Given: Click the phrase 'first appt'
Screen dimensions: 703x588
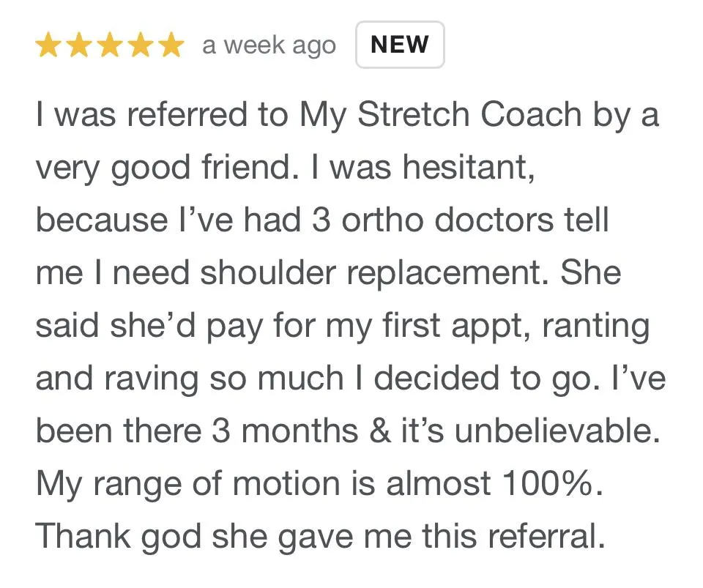Looking at the screenshot, I should (x=453, y=327).
